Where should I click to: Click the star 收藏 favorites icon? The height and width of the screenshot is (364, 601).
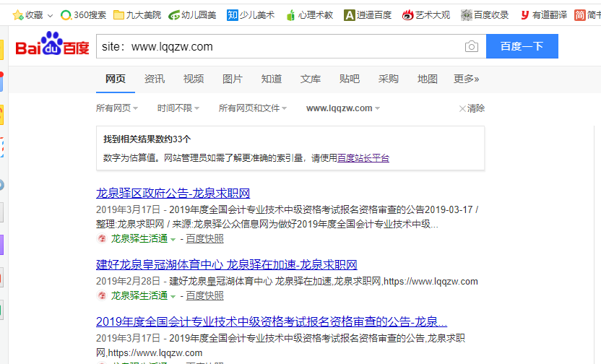pos(18,14)
